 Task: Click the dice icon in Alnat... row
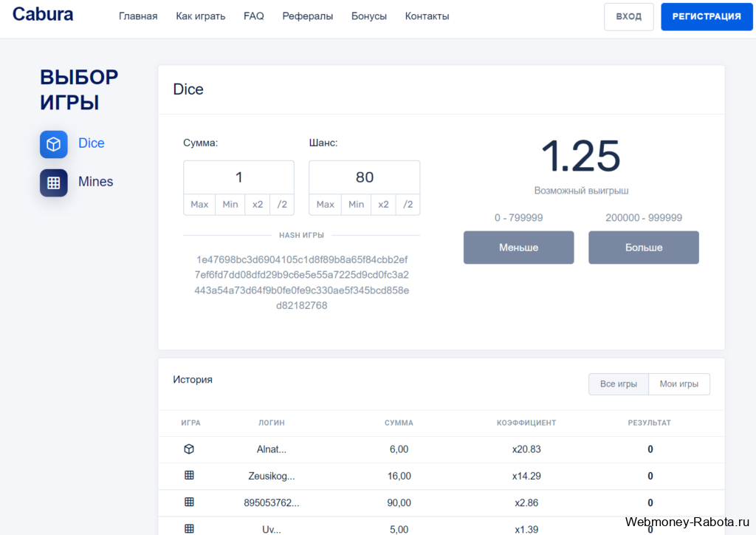[x=189, y=449]
